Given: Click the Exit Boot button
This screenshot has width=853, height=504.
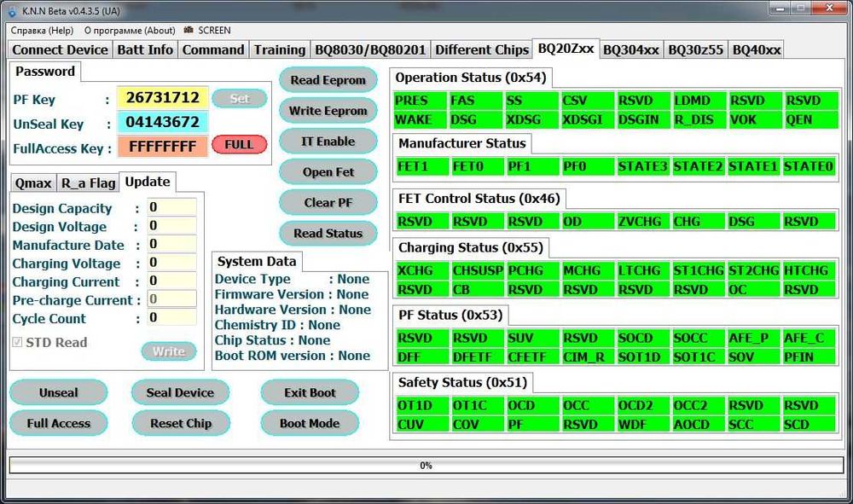Looking at the screenshot, I should 310,392.
